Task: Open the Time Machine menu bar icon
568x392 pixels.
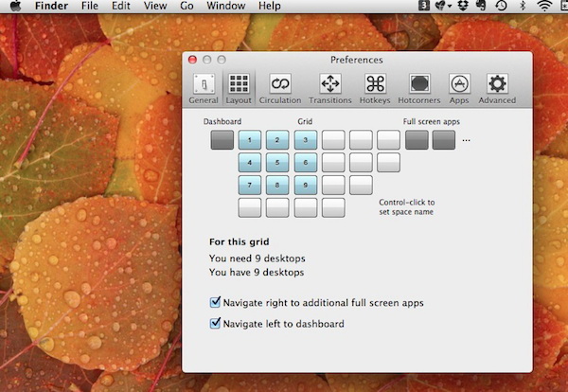Action: tap(502, 6)
